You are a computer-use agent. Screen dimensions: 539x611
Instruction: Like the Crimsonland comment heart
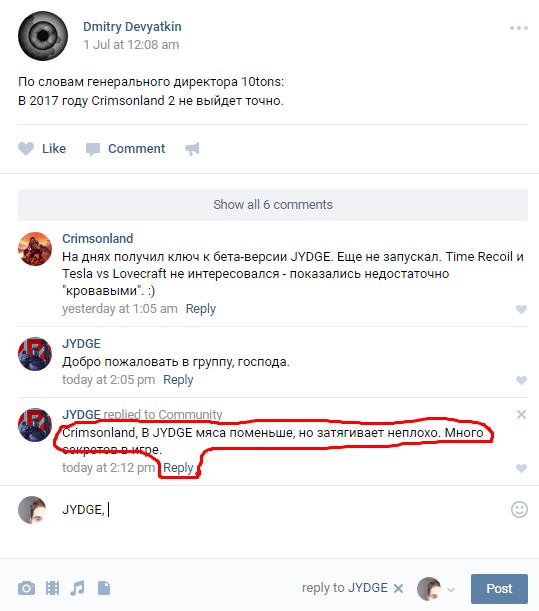click(x=521, y=309)
